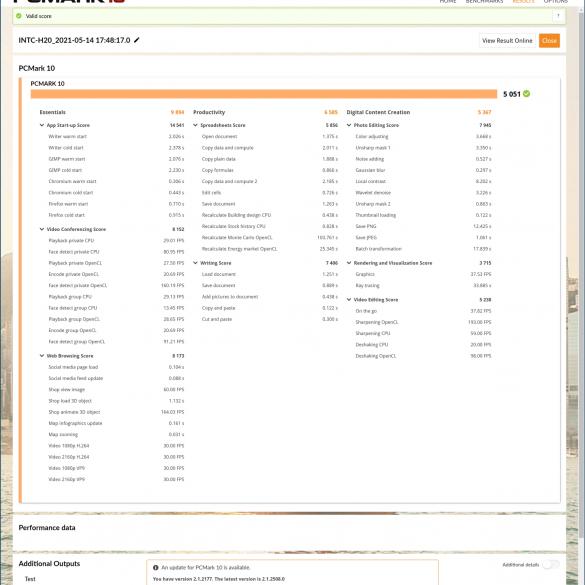
Task: Select the Batch transformation row
Action: [423, 249]
